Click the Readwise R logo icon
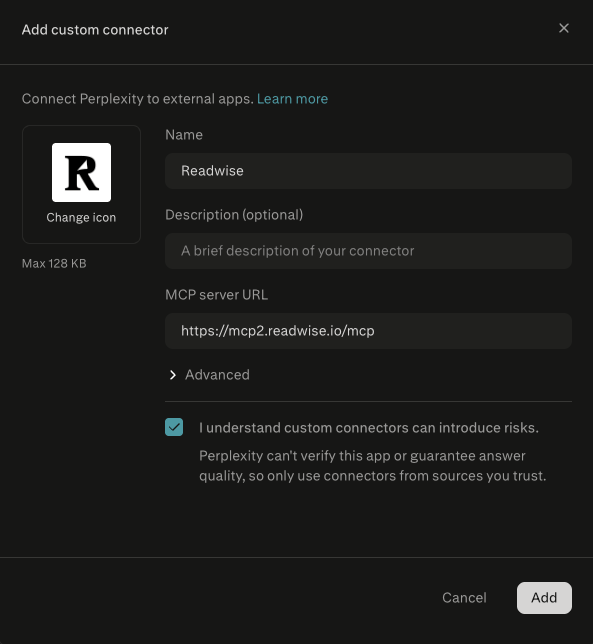The height and width of the screenshot is (644, 593). pos(81,172)
